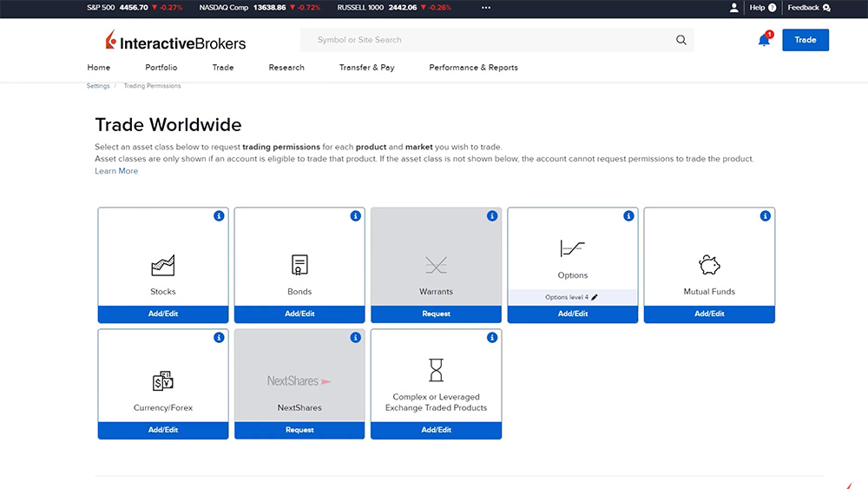Image resolution: width=868 pixels, height=489 pixels.
Task: Click the Warrants crossed-lines icon
Action: [437, 265]
